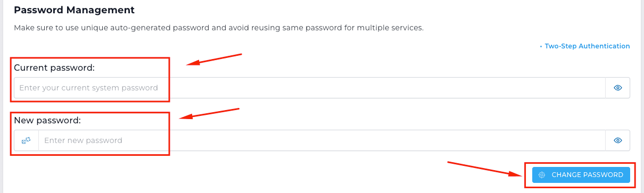
Task: Click red arrow pointing at New password
Action: click(209, 113)
